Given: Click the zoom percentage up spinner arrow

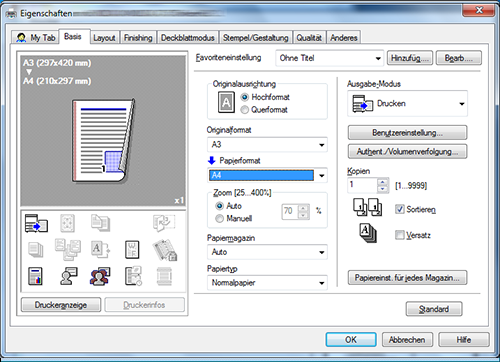Looking at the screenshot, I should (x=303, y=209).
